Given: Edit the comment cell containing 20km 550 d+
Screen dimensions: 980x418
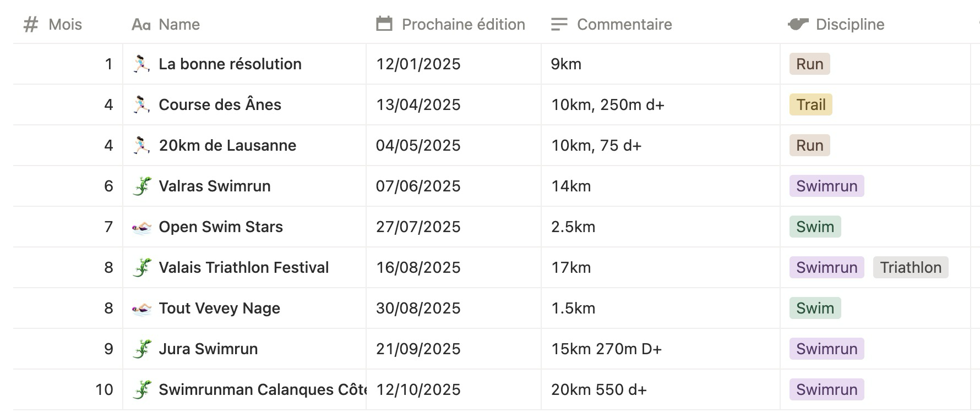Looking at the screenshot, I should (598, 390).
